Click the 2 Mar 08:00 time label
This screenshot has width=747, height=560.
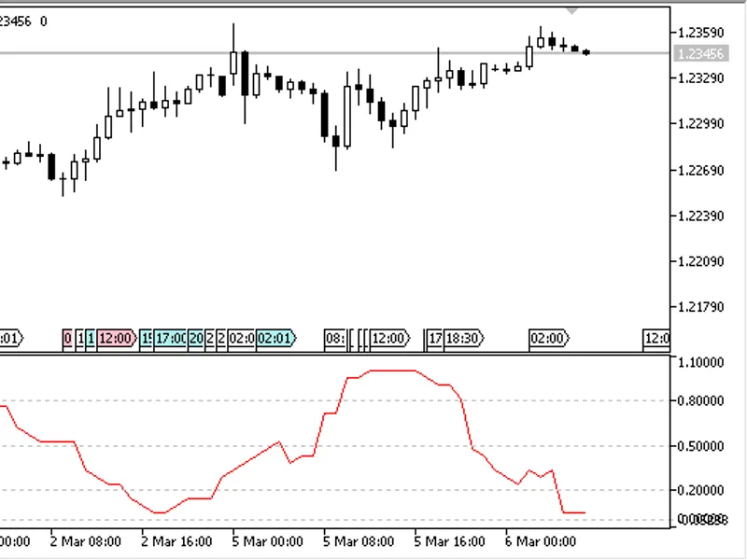pos(85,542)
